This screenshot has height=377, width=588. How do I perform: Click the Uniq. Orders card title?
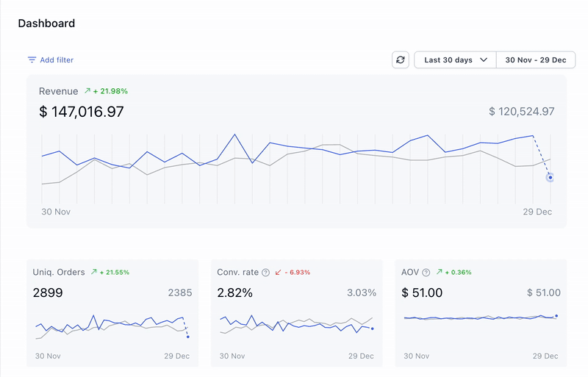tap(59, 273)
